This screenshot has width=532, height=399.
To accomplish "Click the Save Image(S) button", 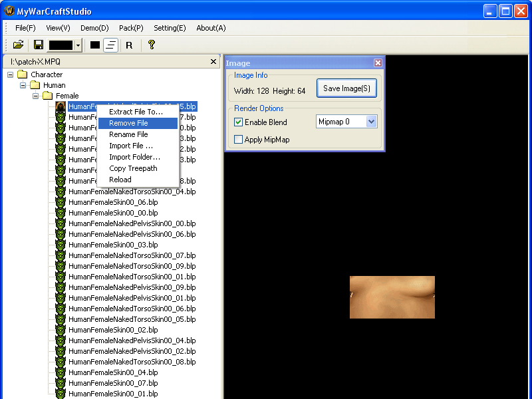I will (x=346, y=88).
